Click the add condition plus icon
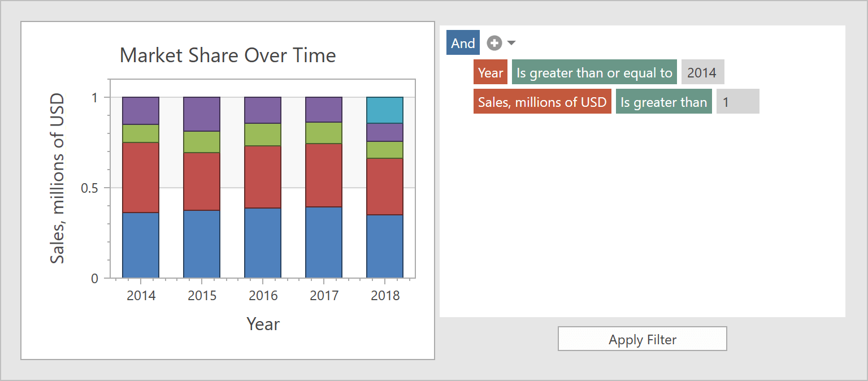The height and width of the screenshot is (381, 868). click(494, 43)
